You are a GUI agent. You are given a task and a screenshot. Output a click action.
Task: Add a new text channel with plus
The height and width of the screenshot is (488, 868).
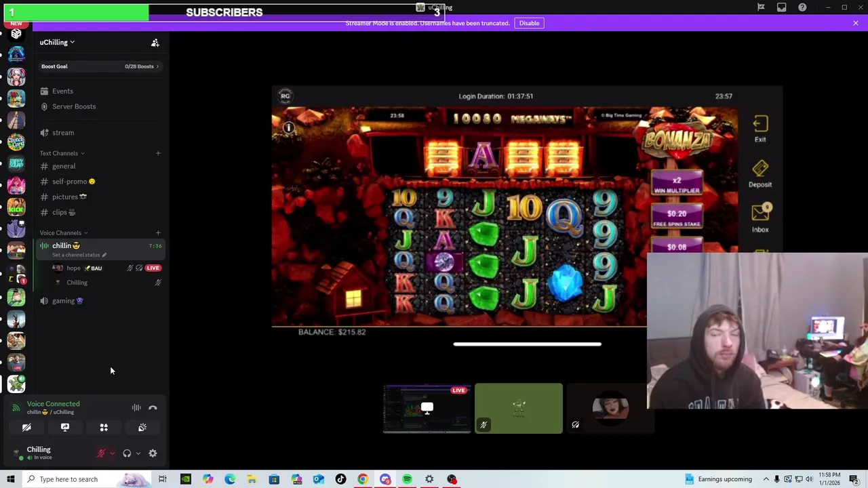click(158, 153)
